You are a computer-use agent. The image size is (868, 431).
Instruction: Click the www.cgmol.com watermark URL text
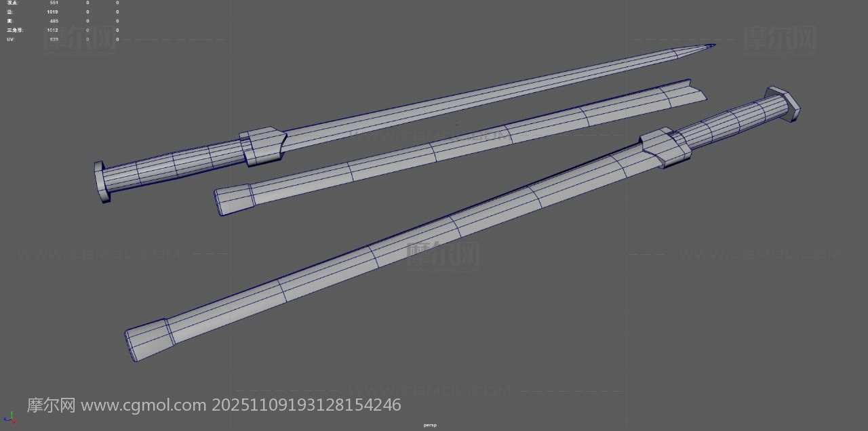pyautogui.click(x=144, y=405)
